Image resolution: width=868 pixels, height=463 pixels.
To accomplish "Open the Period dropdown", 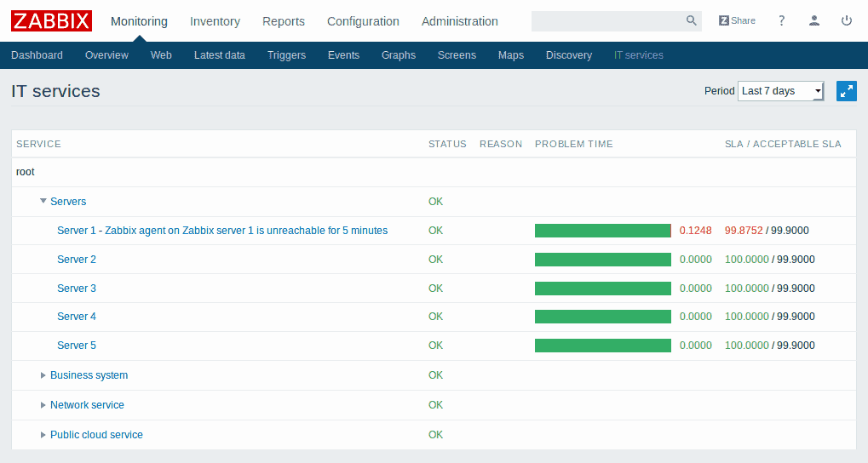I will click(780, 91).
